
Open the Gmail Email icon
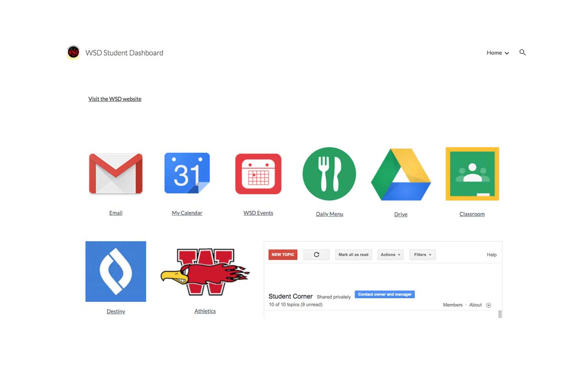tap(116, 174)
